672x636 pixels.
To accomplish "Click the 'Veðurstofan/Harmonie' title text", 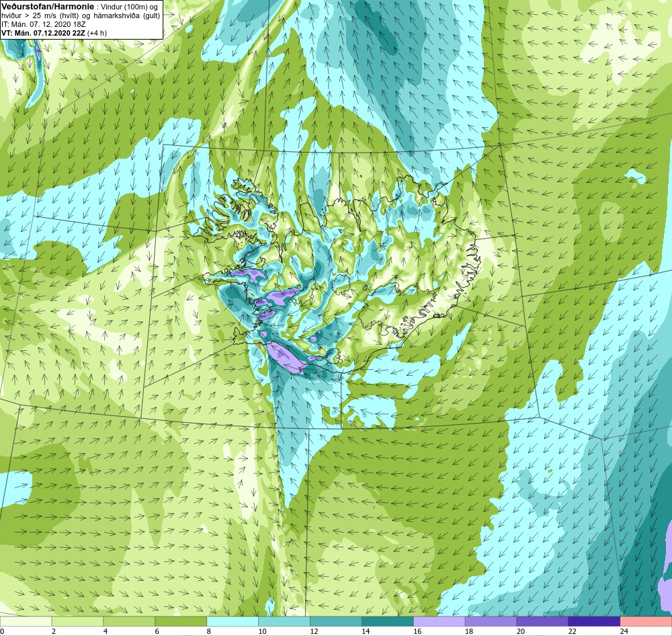I will [47, 6].
